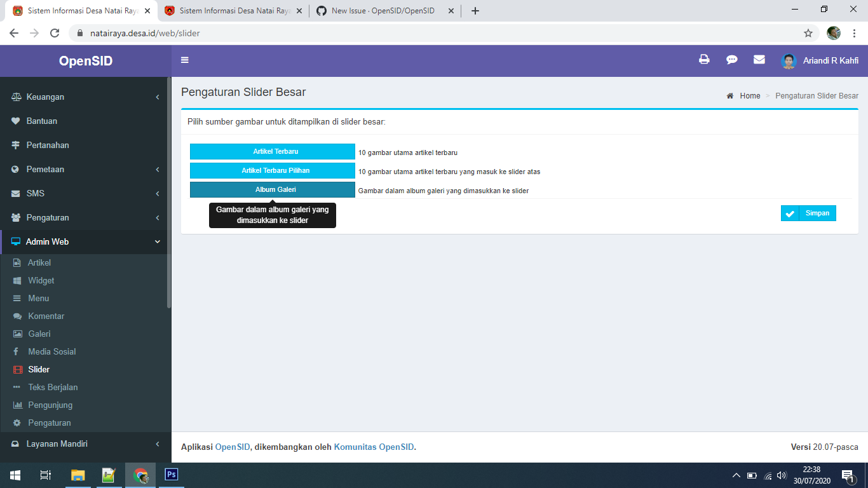Select the Artikel Terbaru slider source

point(272,151)
